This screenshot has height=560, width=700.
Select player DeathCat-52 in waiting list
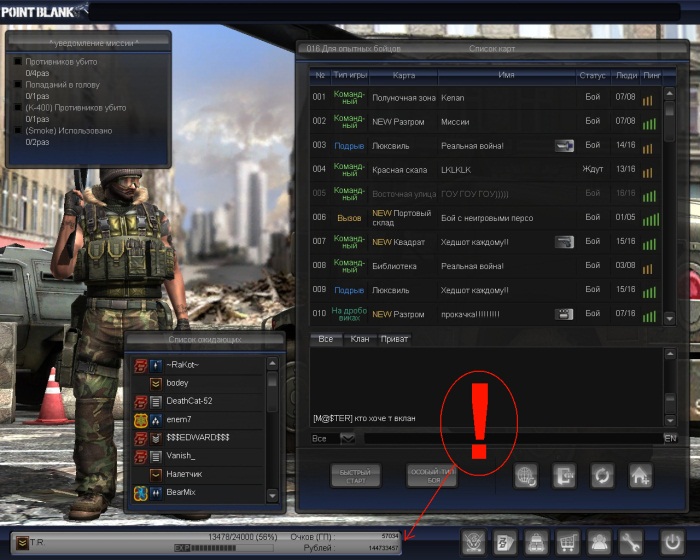(198, 402)
